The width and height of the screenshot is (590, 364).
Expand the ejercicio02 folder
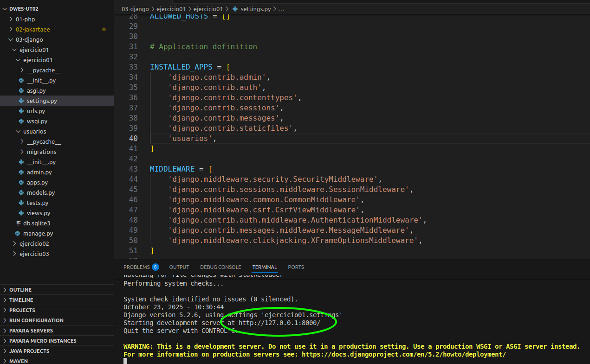pyautogui.click(x=34, y=243)
